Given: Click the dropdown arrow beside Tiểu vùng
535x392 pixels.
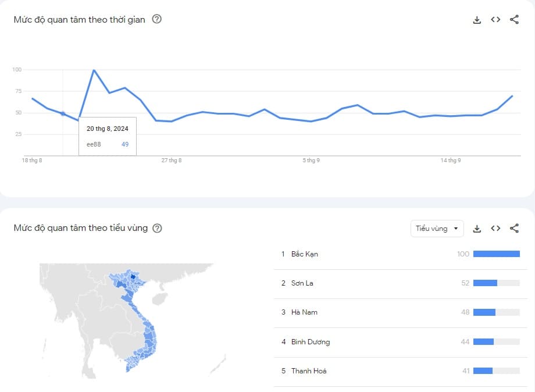Looking at the screenshot, I should (456, 229).
